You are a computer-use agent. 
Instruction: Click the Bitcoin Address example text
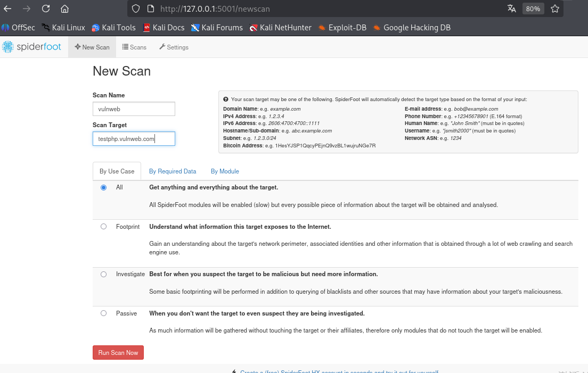point(325,146)
